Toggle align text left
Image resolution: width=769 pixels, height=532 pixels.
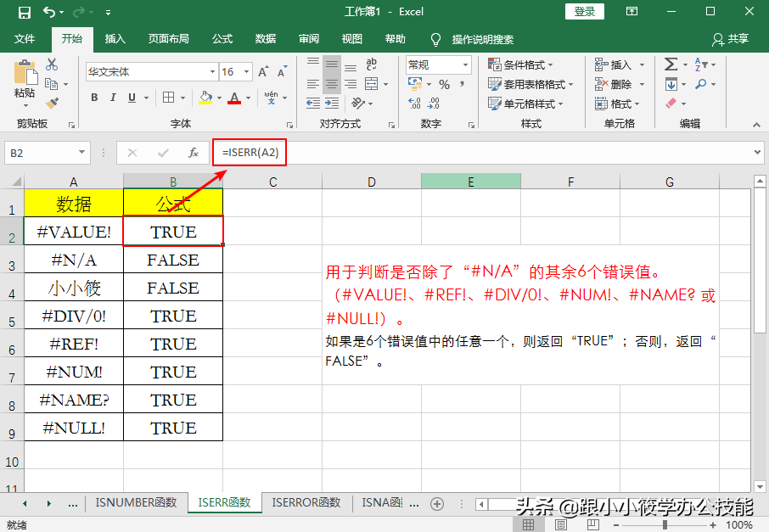[313, 84]
